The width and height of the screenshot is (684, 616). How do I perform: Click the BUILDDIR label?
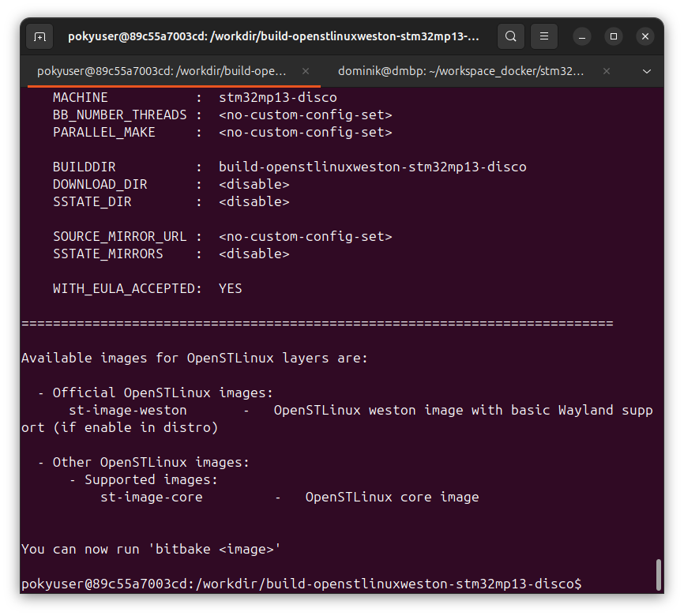click(85, 167)
